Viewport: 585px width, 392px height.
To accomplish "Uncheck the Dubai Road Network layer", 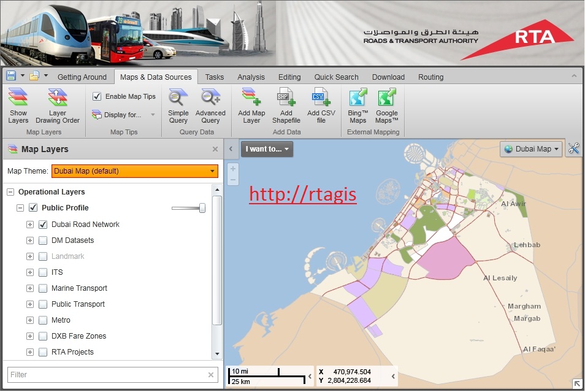I will (42, 225).
